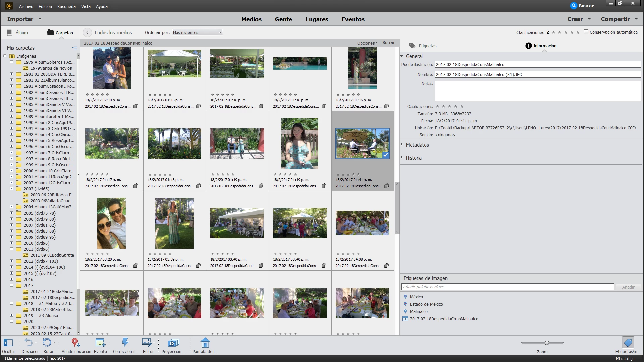
Task: Click the Pantalla de inicio home icon
Action: pos(205,343)
